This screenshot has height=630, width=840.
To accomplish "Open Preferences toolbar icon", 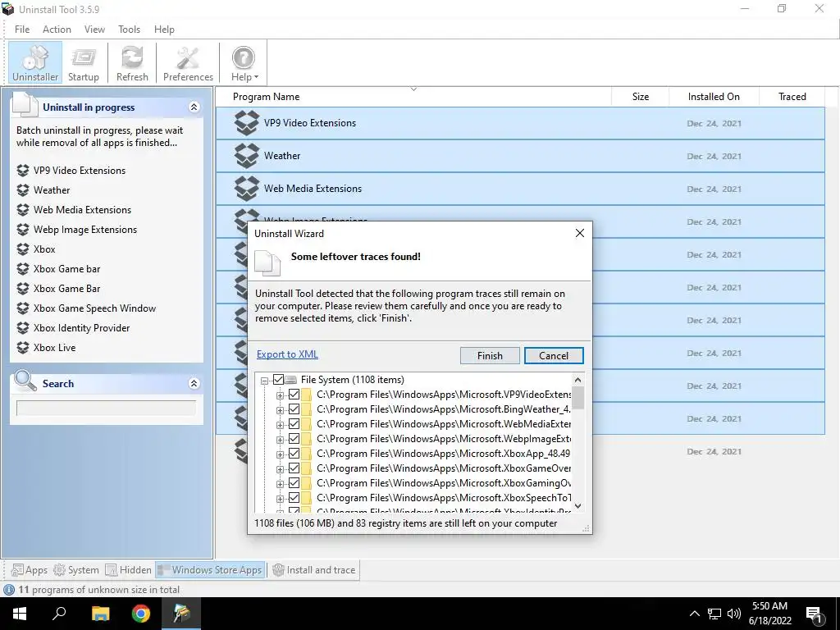I will 188,62.
